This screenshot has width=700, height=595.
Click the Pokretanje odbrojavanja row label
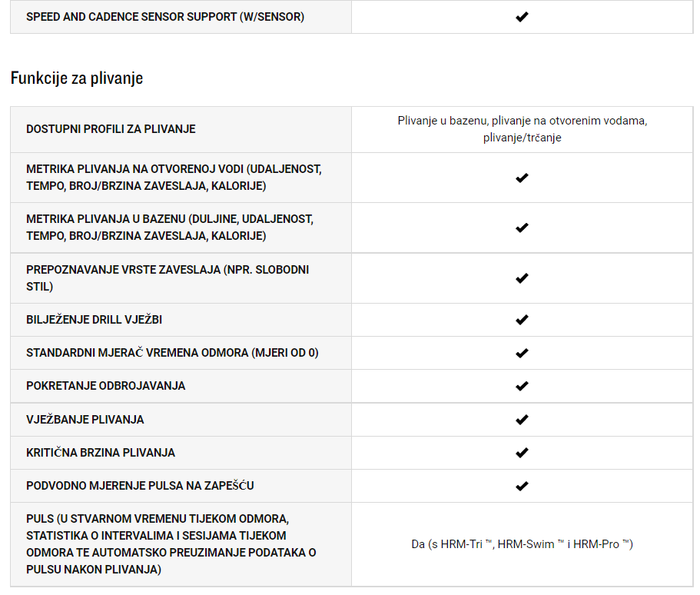click(x=106, y=386)
